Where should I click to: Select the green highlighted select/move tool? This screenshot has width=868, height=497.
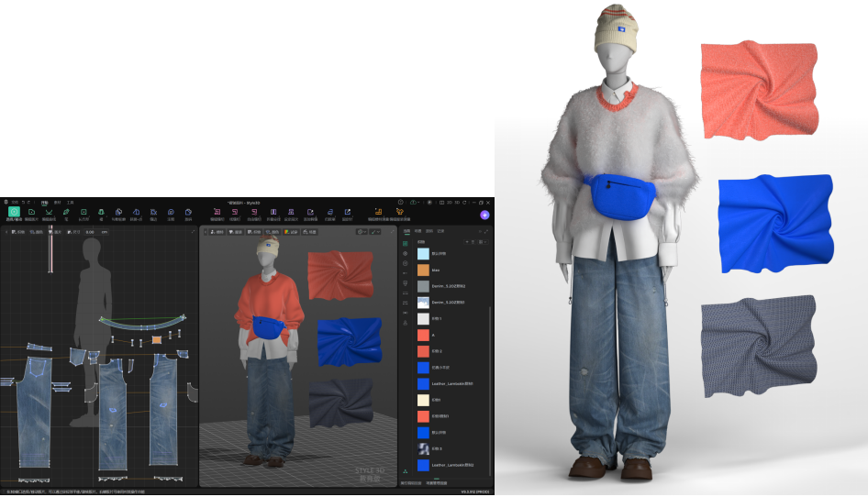[14, 212]
